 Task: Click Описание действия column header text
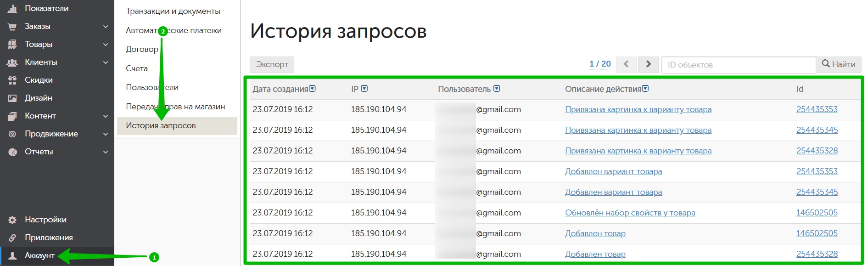603,89
